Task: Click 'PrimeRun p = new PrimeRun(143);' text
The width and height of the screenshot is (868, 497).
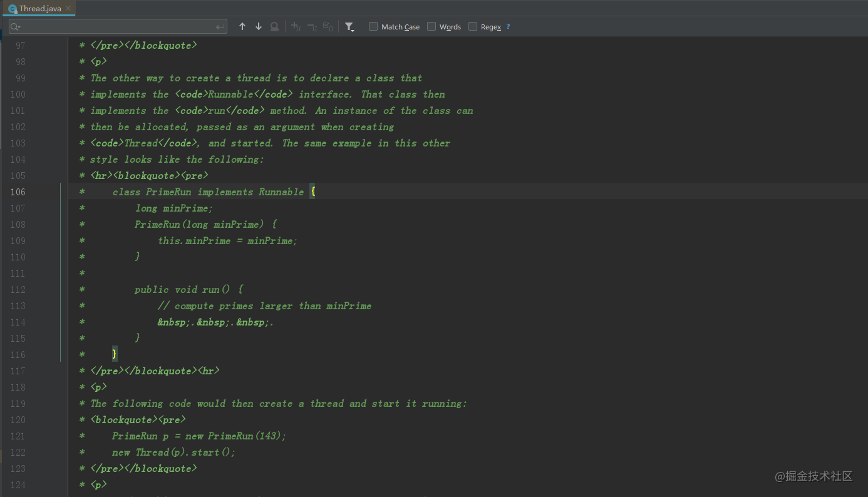Action: tap(199, 436)
